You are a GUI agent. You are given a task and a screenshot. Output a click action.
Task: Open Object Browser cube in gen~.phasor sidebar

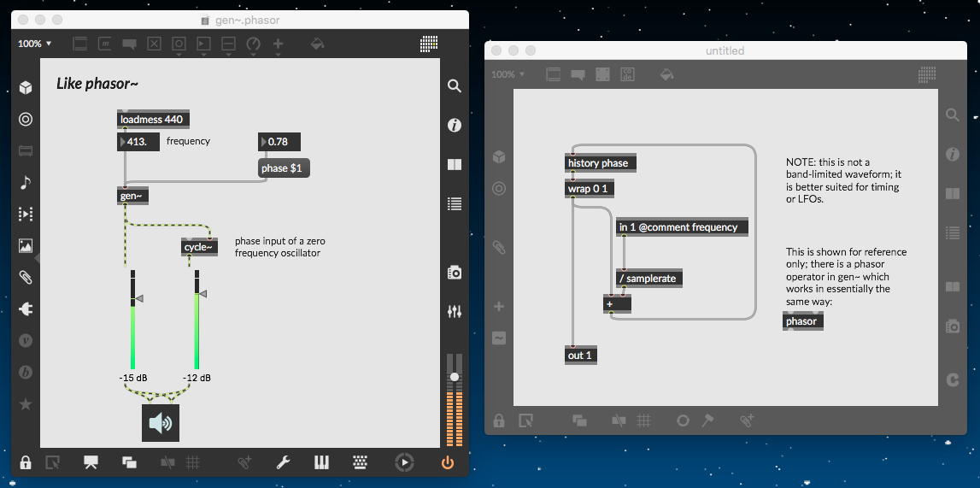[25, 87]
